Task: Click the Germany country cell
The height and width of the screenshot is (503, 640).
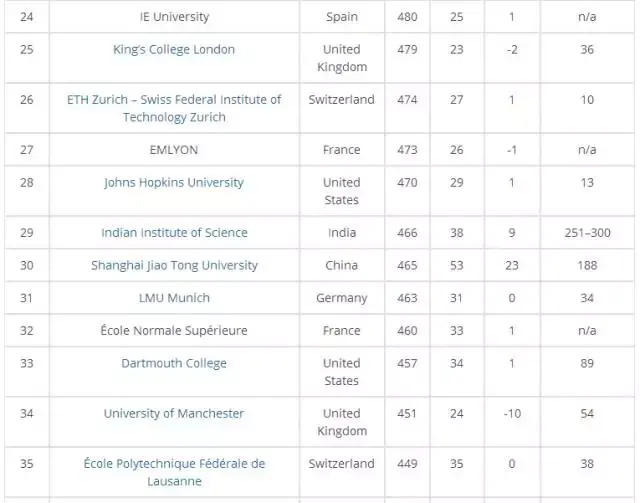Action: click(342, 298)
